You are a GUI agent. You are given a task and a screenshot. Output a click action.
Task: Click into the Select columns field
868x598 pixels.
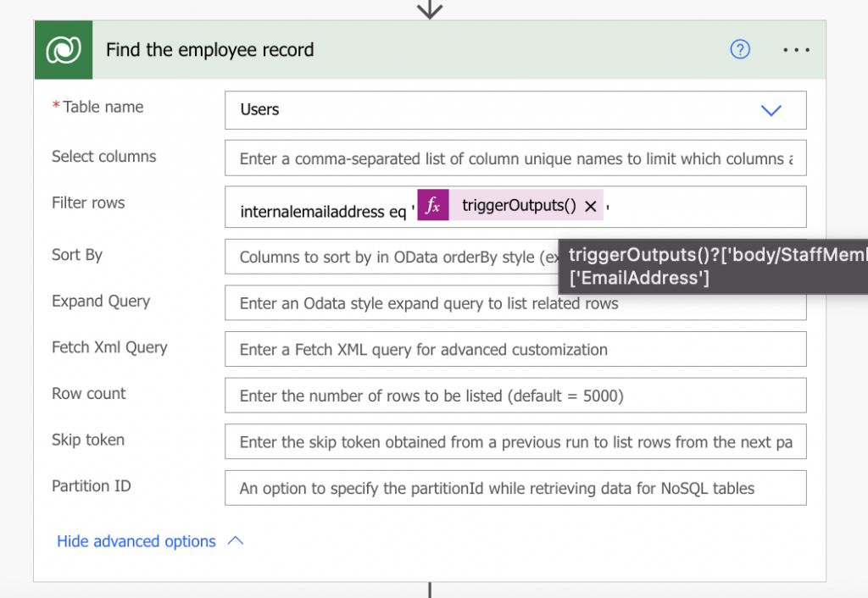[515, 158]
